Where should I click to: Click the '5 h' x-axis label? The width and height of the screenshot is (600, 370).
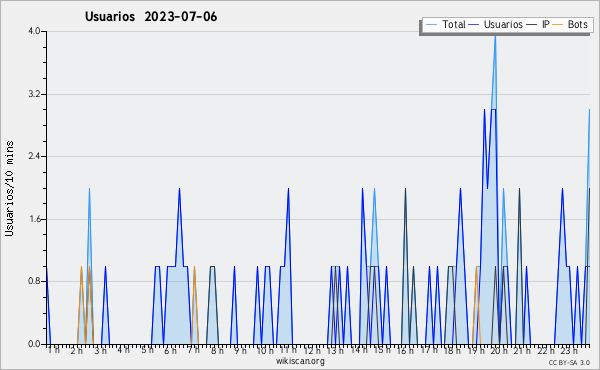[147, 350]
